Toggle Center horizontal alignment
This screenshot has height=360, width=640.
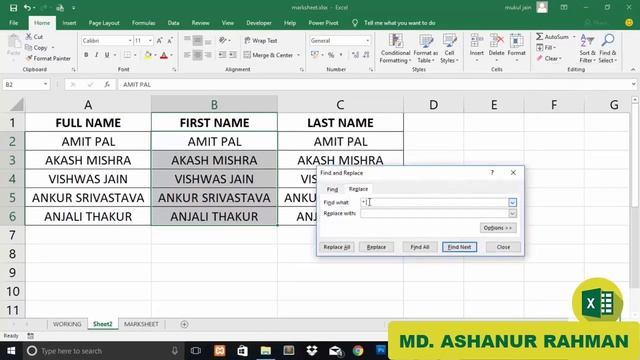[197, 55]
